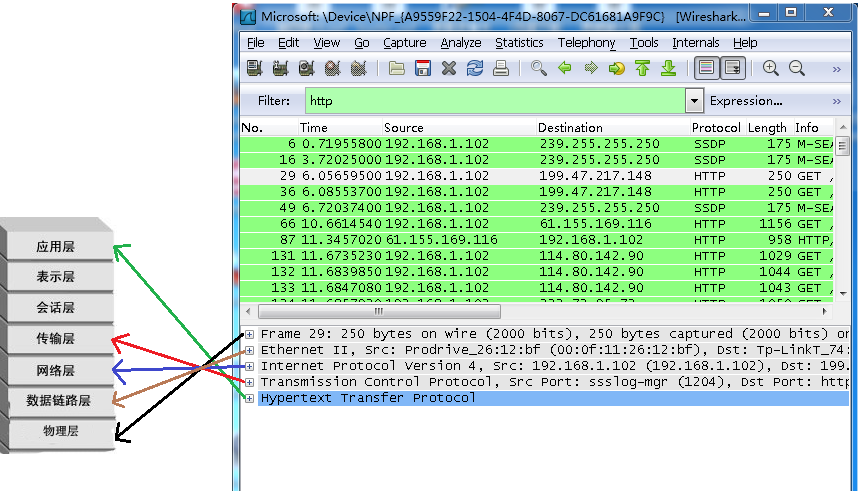Image resolution: width=858 pixels, height=493 pixels.
Task: Select packet 131 to 114.80.142.90
Action: point(537,256)
